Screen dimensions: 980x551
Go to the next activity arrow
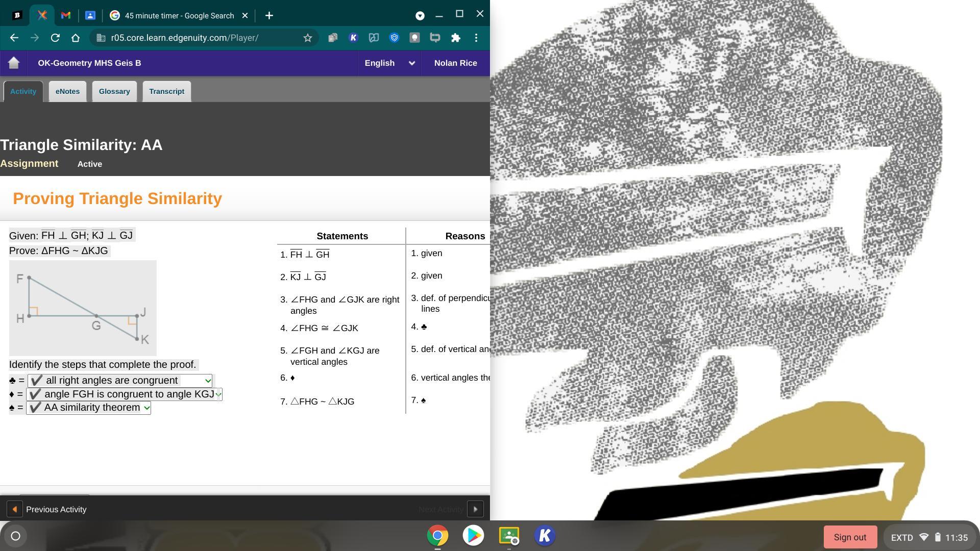tap(475, 509)
